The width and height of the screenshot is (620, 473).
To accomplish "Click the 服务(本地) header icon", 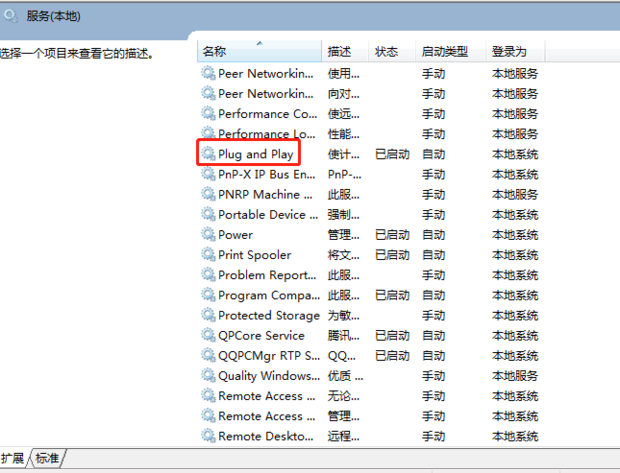I will click(x=11, y=16).
